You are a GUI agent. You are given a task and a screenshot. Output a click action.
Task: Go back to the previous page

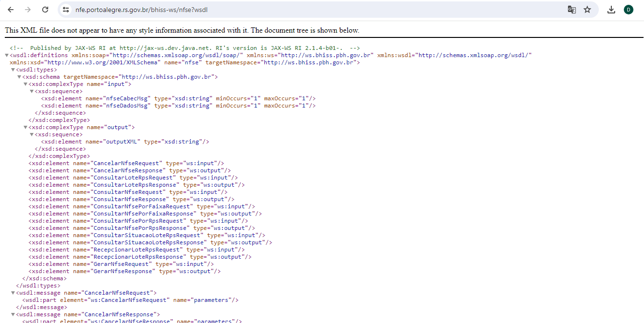[11, 10]
